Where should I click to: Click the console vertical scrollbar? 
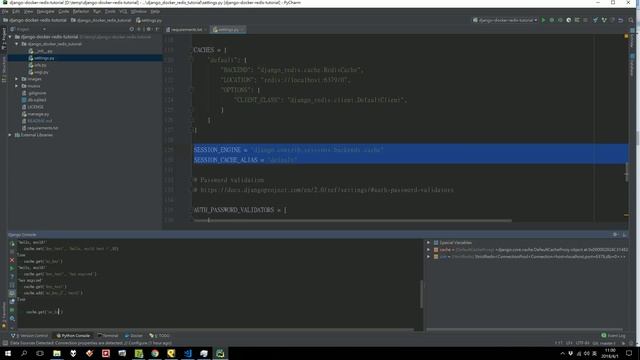coord(421,294)
